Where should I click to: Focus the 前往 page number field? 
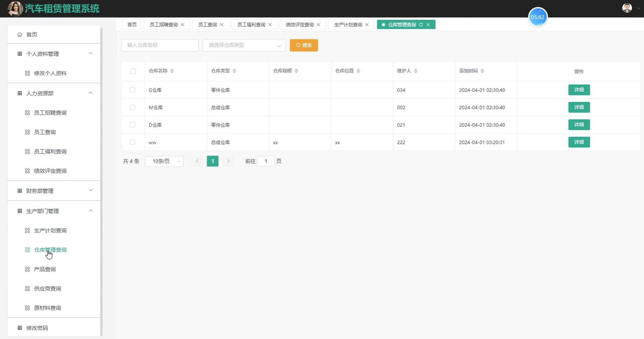click(x=266, y=161)
